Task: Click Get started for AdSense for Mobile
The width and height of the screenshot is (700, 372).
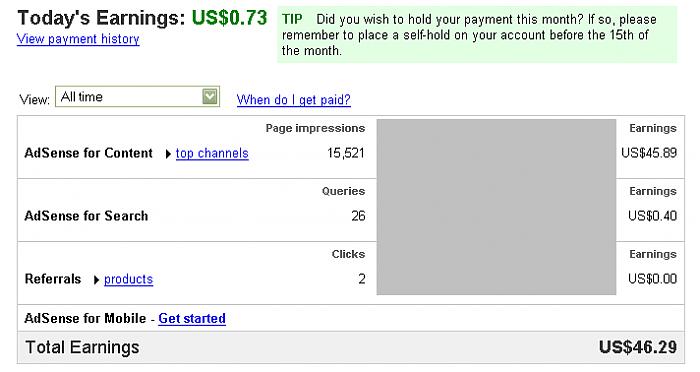Action: coord(192,318)
